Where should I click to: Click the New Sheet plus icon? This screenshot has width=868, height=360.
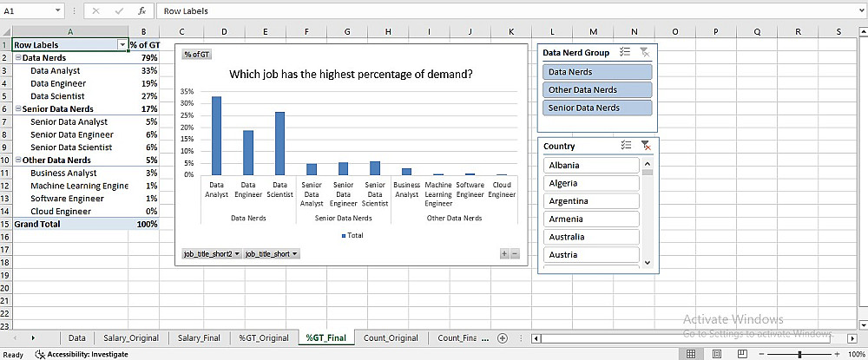pyautogui.click(x=501, y=337)
